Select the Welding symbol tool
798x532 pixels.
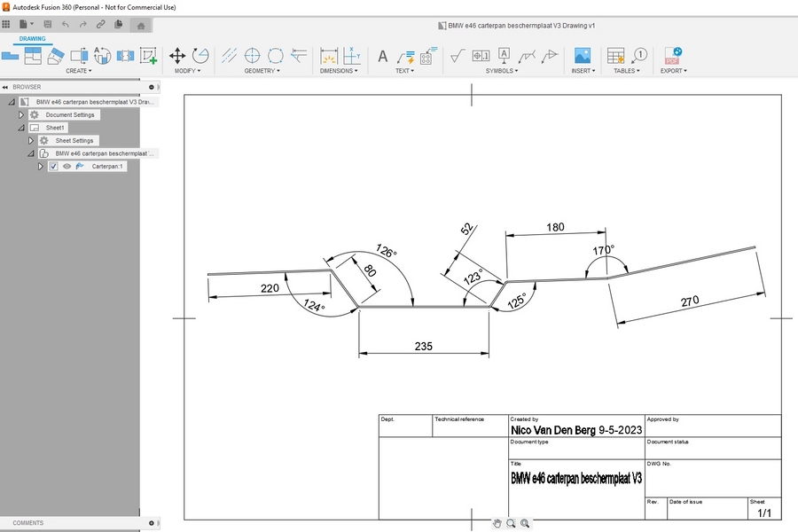coord(527,56)
